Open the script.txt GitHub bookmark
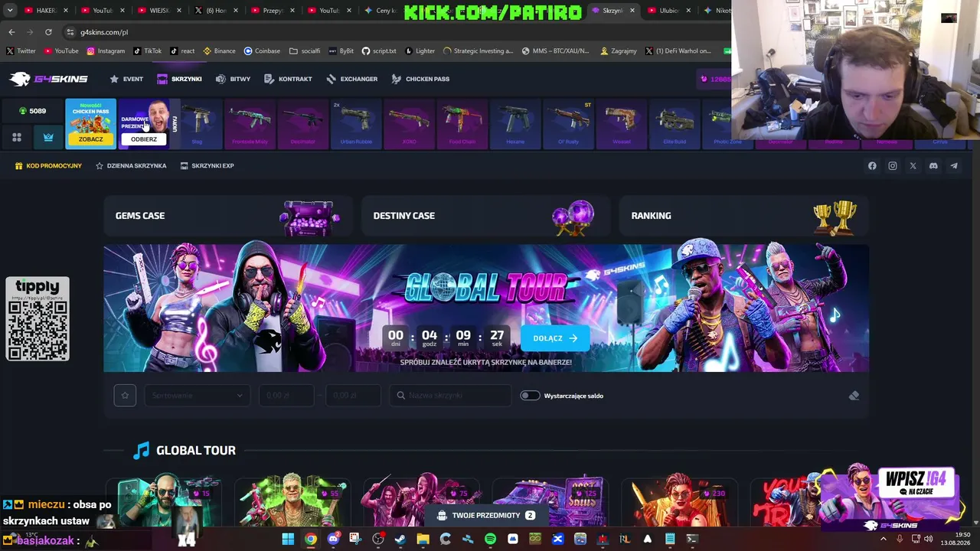The image size is (980, 551). click(379, 51)
